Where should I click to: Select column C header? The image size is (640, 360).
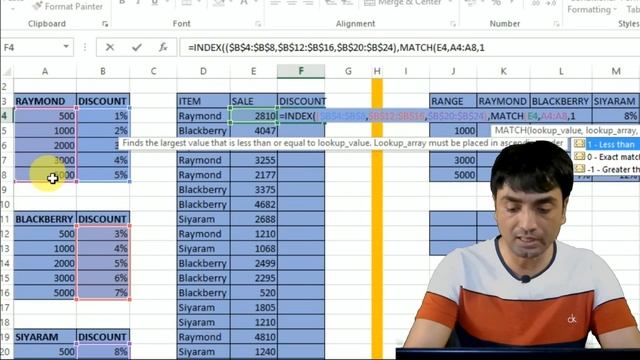[153, 71]
